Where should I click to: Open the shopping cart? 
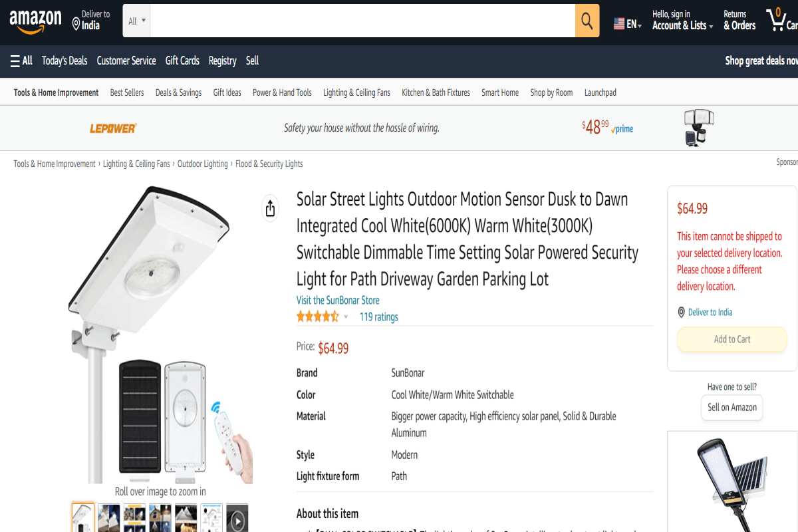pos(779,20)
